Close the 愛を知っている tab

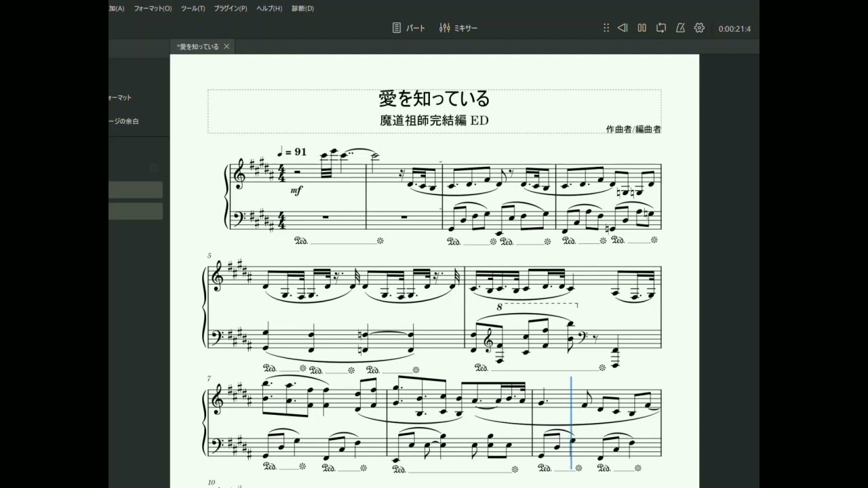226,46
